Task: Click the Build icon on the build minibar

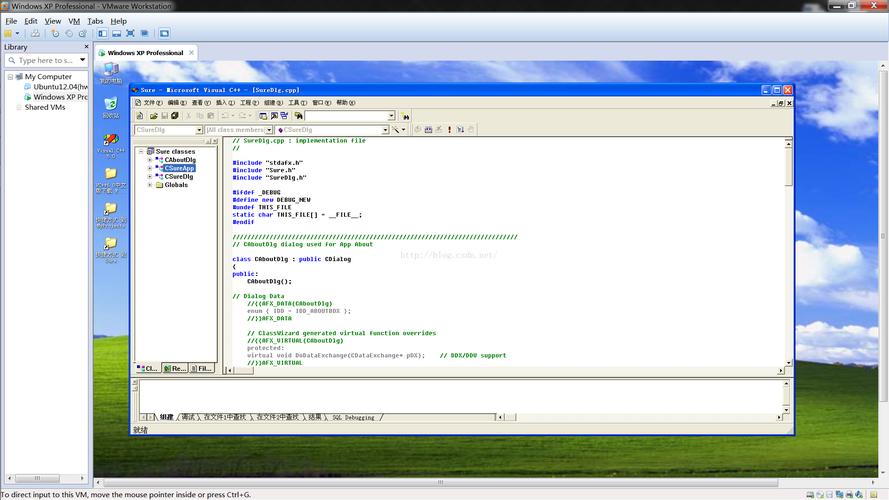Action: pyautogui.click(x=428, y=130)
